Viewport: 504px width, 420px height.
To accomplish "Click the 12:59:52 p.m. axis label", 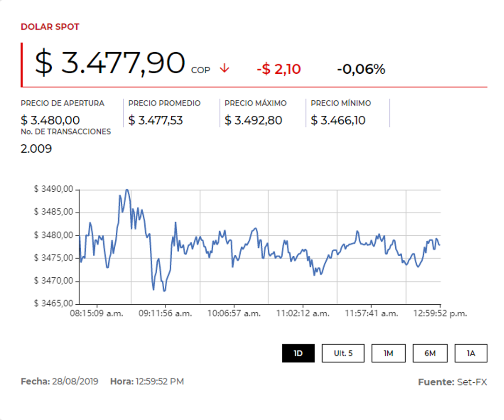I will pyautogui.click(x=440, y=314).
